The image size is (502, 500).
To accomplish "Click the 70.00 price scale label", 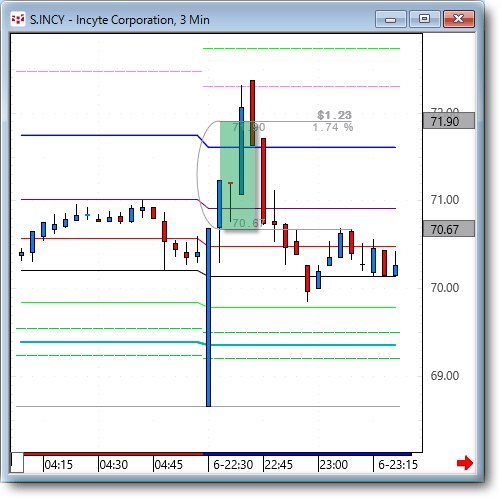I will pyautogui.click(x=445, y=288).
